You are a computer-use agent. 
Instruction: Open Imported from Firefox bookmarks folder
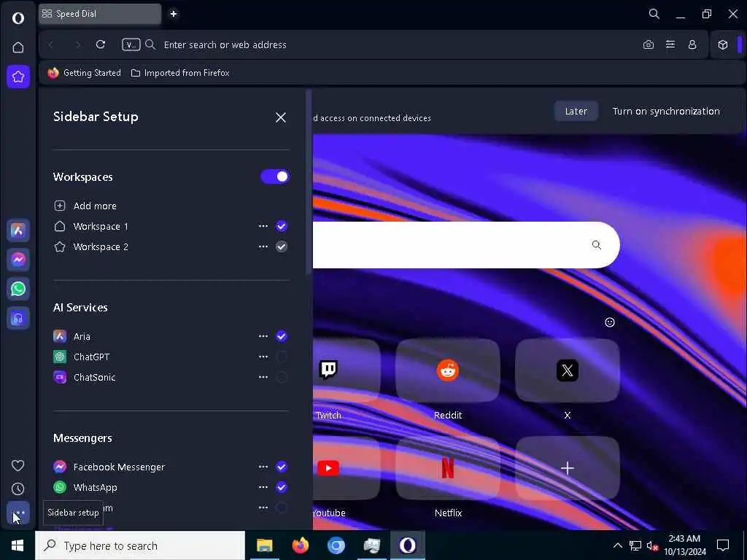tap(181, 73)
